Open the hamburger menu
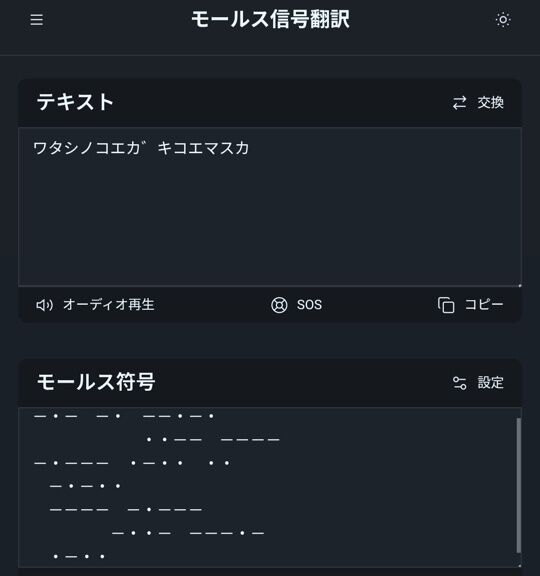The width and height of the screenshot is (540, 576). click(x=37, y=19)
